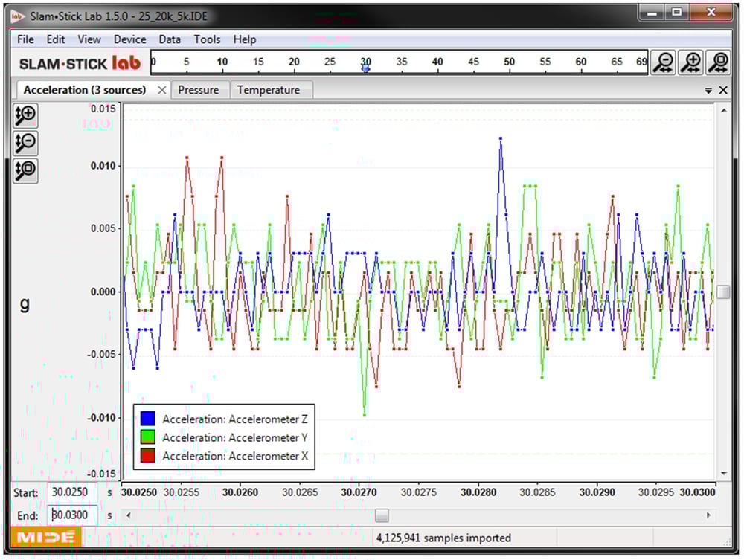Select the horizontal zoom out tool

(664, 62)
